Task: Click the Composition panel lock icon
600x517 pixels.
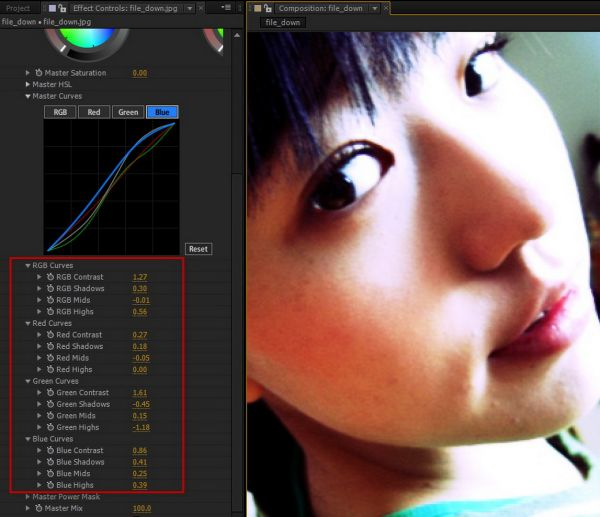Action: click(268, 8)
